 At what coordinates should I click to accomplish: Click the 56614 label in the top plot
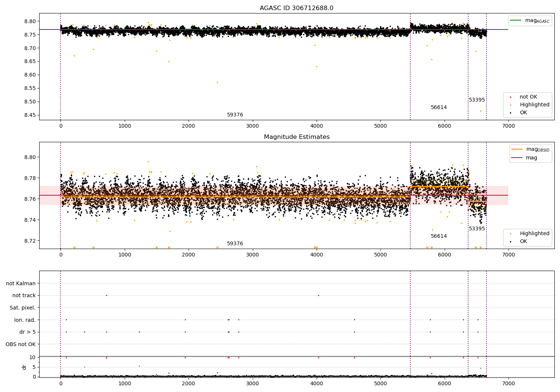(x=439, y=108)
